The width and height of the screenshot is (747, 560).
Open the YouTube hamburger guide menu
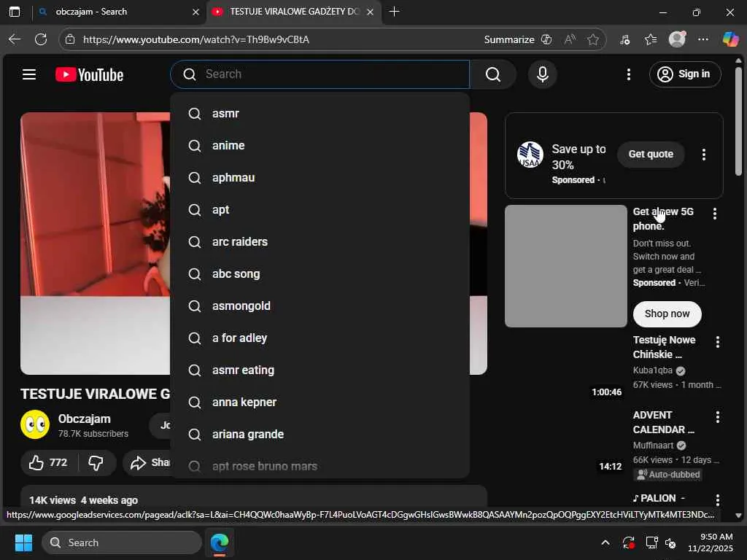coord(29,74)
